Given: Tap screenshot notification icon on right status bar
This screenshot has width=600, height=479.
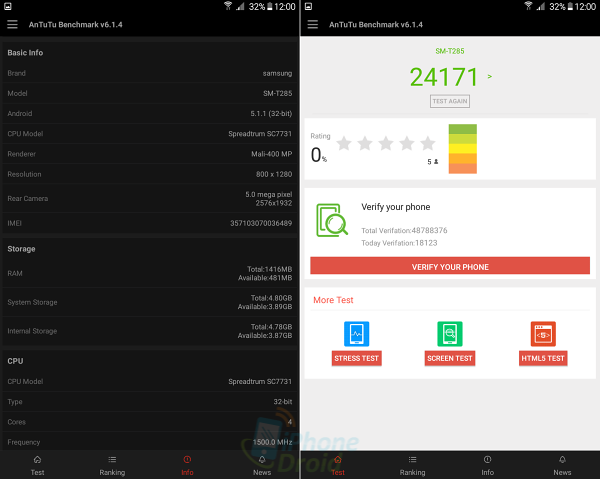Looking at the screenshot, I should [x=308, y=6].
